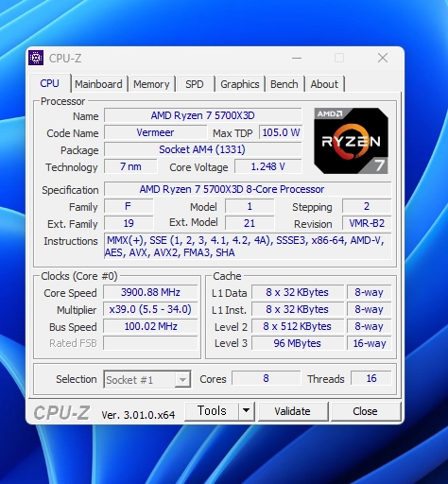
Task: Open the Memory tab
Action: click(x=151, y=84)
